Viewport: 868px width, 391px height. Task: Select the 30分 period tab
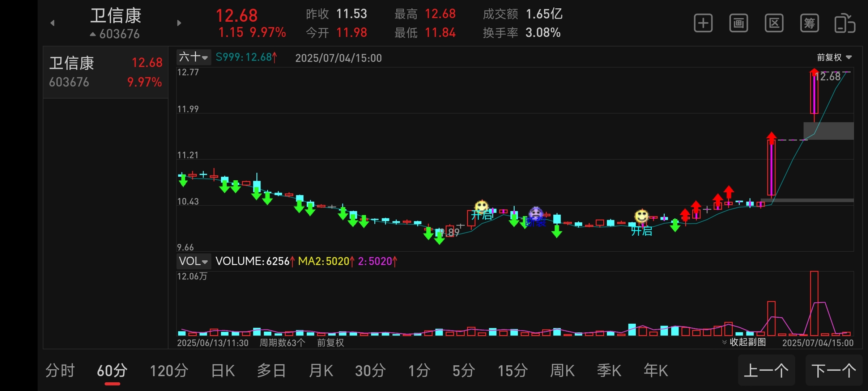point(370,370)
